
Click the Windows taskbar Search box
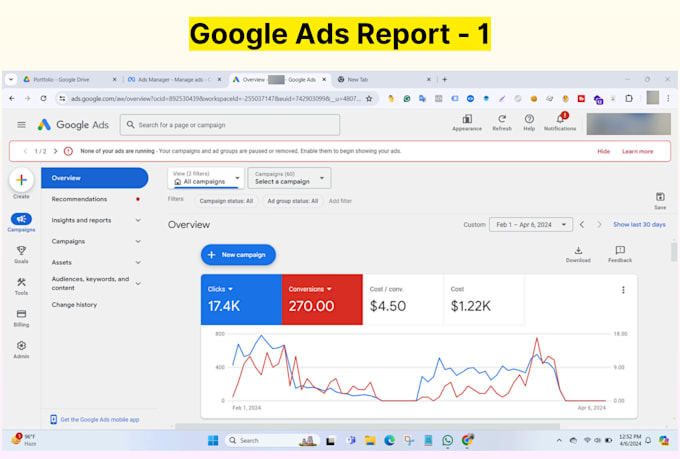click(272, 440)
